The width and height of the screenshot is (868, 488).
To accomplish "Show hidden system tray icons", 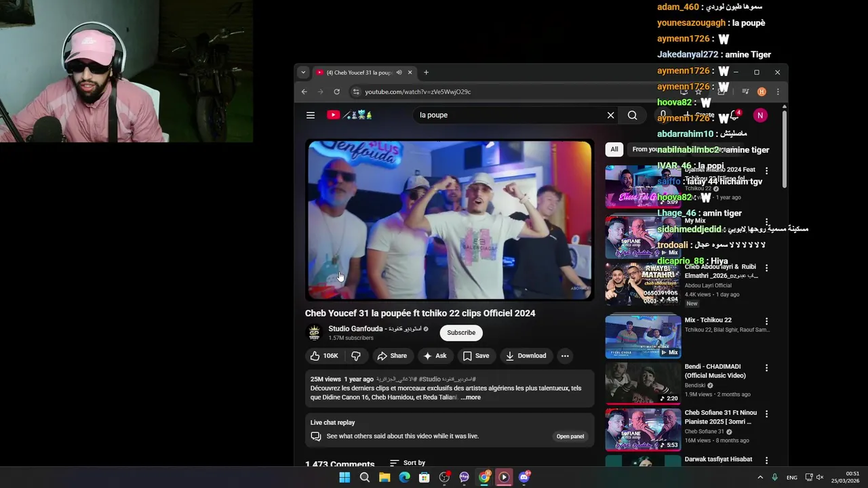I will coord(760,477).
